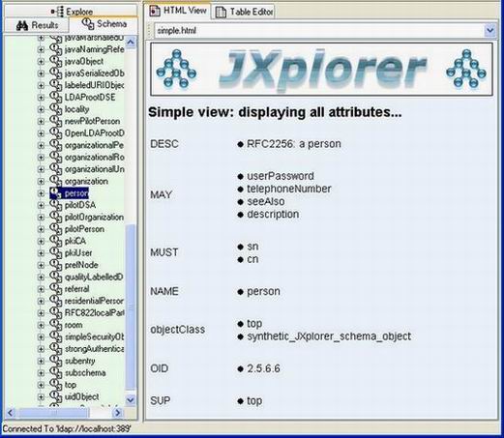Image resolution: width=504 pixels, height=438 pixels.
Task: Click the schema icon beside organization
Action: (56, 181)
